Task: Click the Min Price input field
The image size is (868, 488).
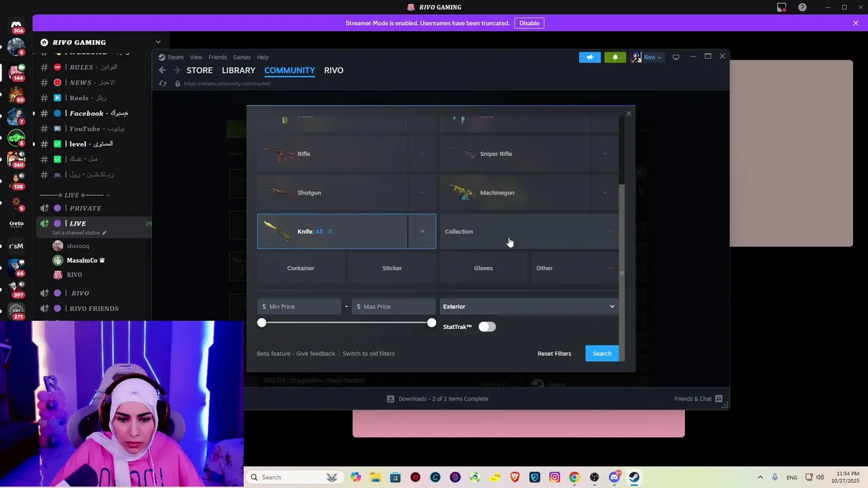Action: coord(299,306)
